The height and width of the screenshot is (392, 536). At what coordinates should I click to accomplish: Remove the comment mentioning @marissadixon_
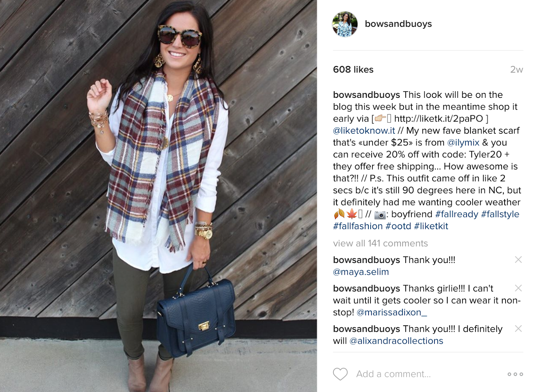pos(518,288)
